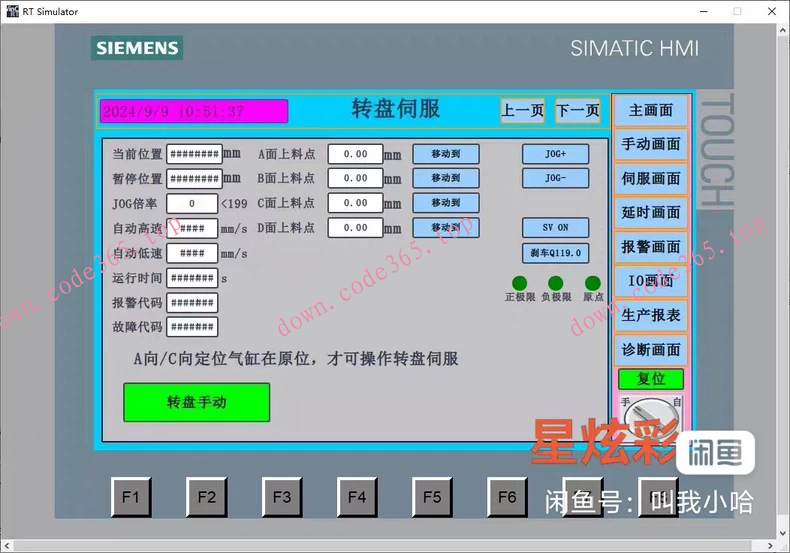The width and height of the screenshot is (790, 553).
Task: Click 移动到 for A面上料点
Action: coord(446,154)
